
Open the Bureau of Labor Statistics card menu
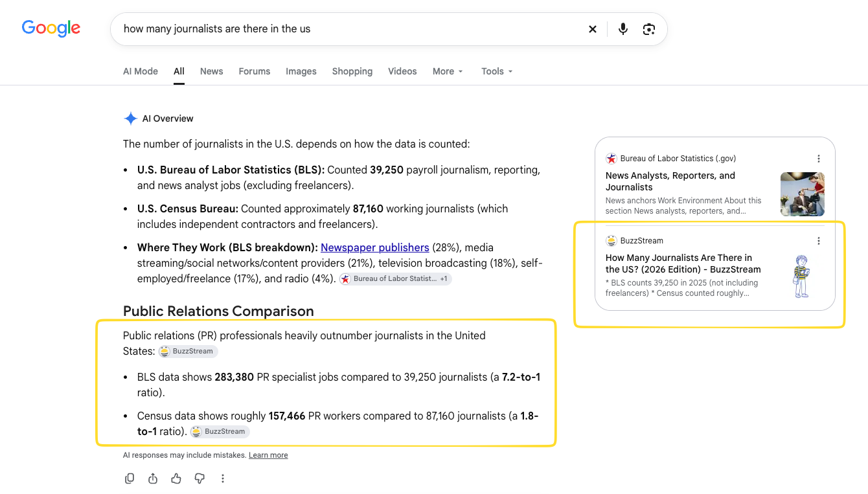point(819,159)
